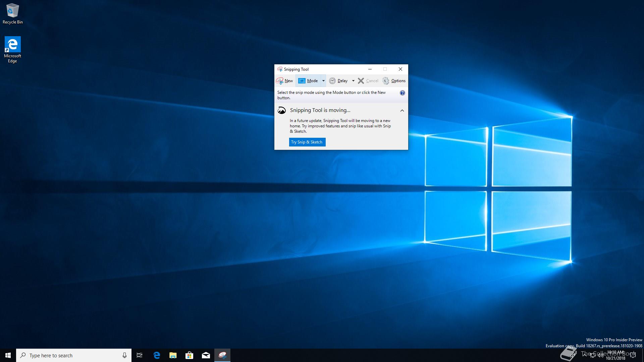644x362 pixels.
Task: Launch Edge from the taskbar
Action: pyautogui.click(x=157, y=355)
